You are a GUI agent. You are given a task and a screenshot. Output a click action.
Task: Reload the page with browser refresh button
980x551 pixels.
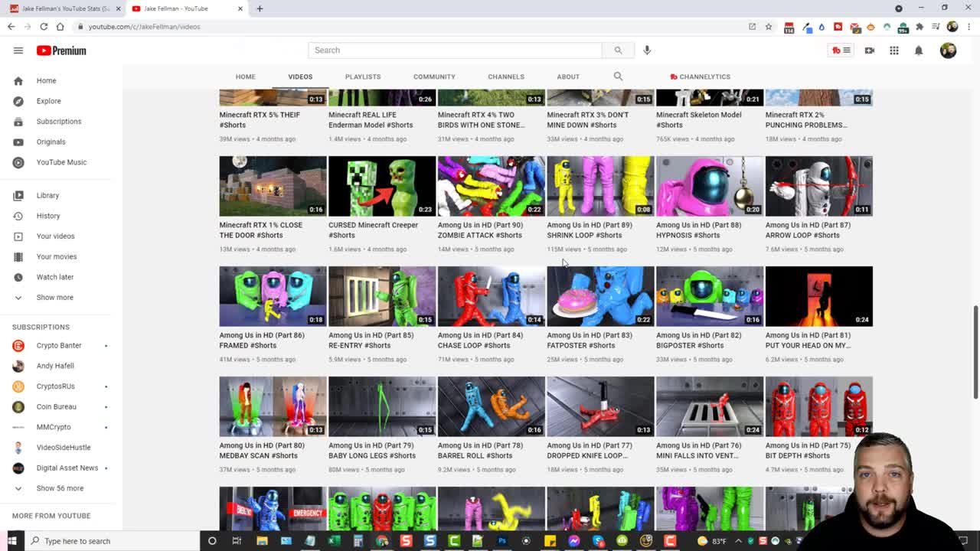[44, 27]
